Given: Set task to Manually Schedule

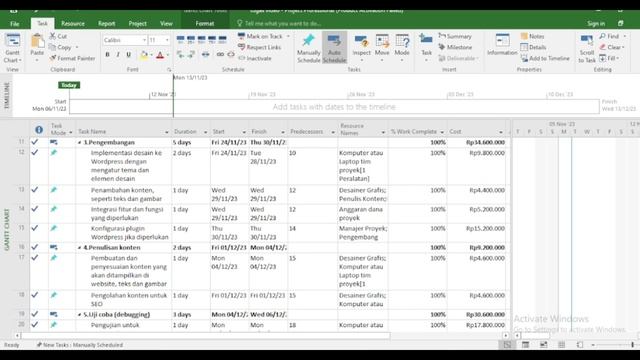Looking at the screenshot, I should [309, 48].
